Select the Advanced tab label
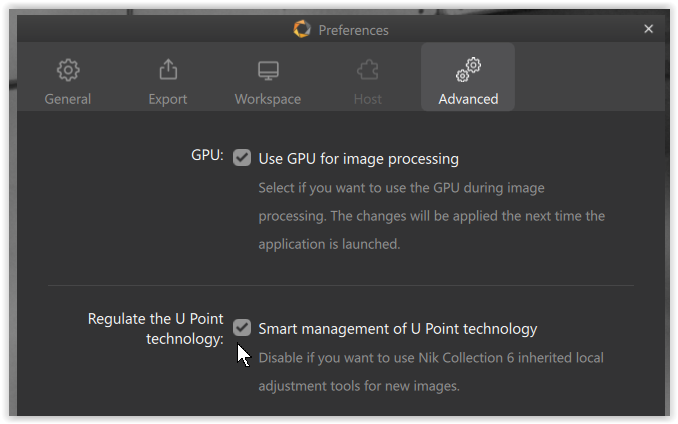The width and height of the screenshot is (678, 424). click(468, 99)
